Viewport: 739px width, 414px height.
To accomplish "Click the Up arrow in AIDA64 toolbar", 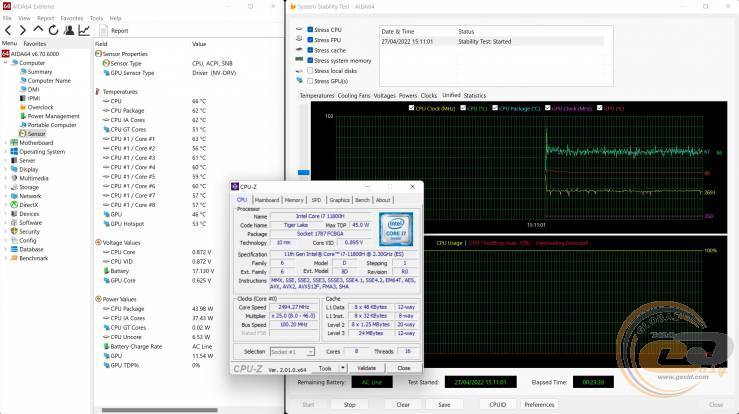I will coord(38,30).
